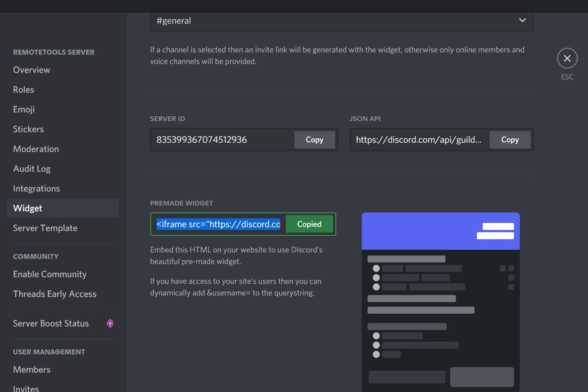Go to the Members list

pyautogui.click(x=63, y=370)
